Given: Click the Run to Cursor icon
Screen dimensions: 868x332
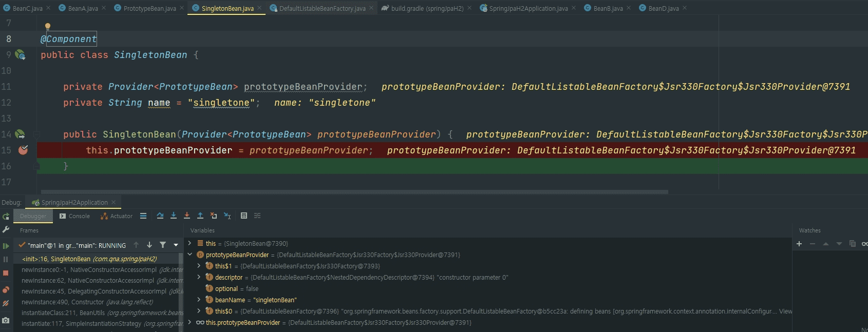Looking at the screenshot, I should pos(227,216).
